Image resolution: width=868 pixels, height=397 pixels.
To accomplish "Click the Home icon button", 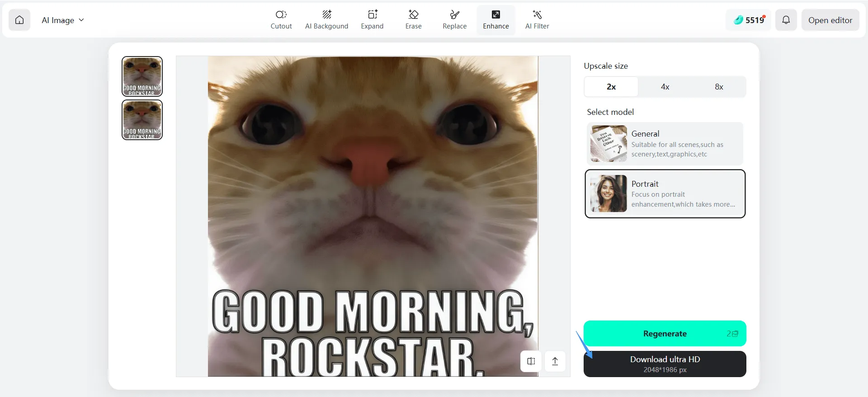I will coord(19,20).
